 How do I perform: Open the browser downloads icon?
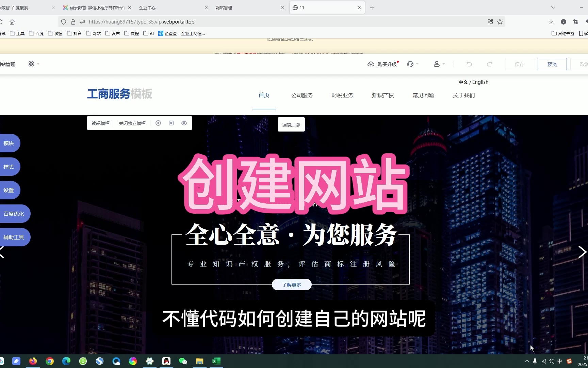[x=551, y=22]
